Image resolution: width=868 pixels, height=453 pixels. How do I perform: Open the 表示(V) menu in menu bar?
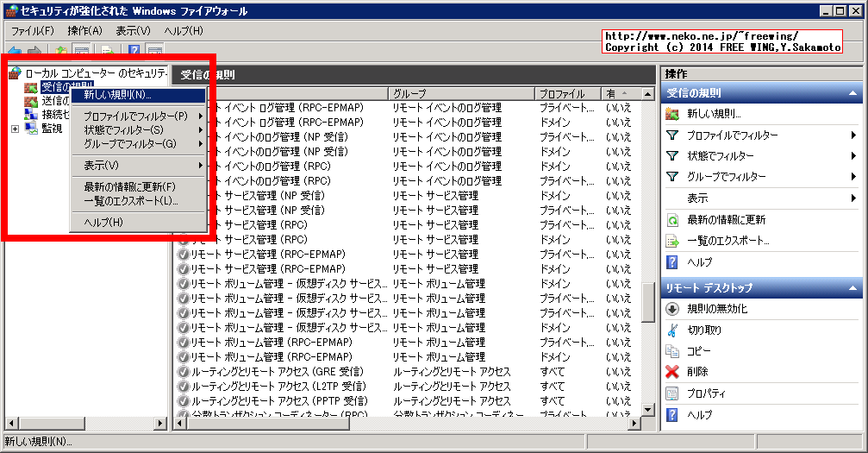133,31
